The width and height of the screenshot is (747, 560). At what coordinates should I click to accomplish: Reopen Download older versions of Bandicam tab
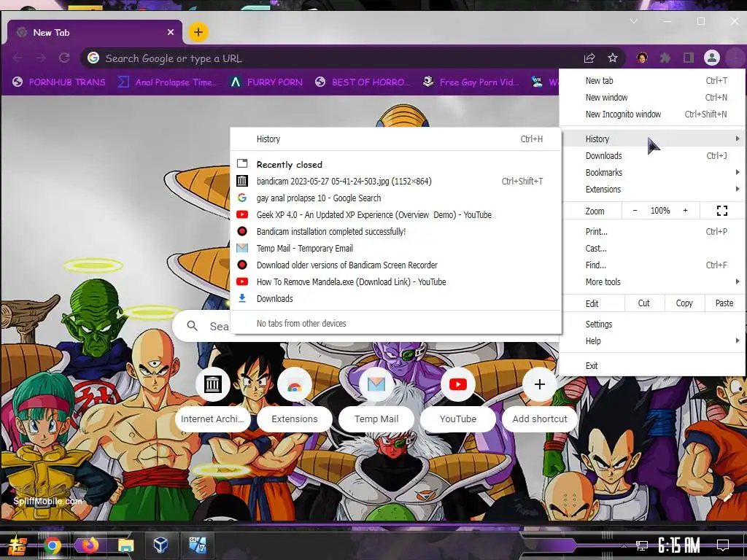pos(396,265)
